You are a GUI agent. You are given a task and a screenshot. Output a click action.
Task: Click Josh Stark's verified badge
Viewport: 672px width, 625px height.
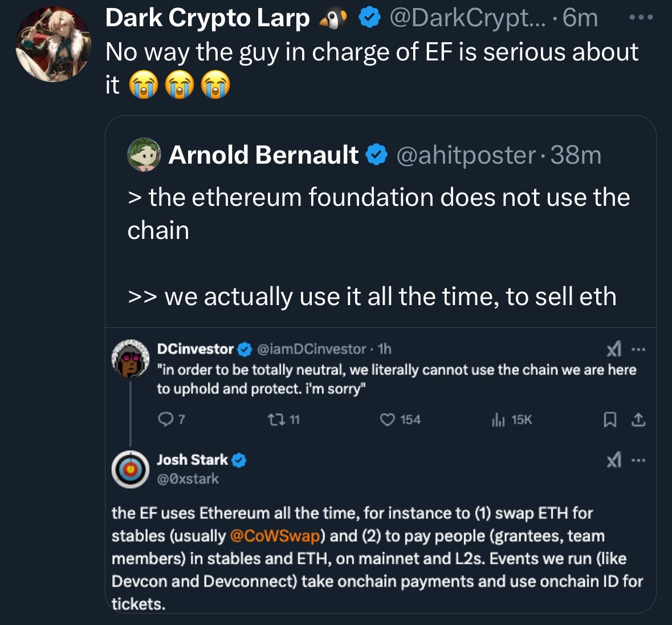coord(239,460)
